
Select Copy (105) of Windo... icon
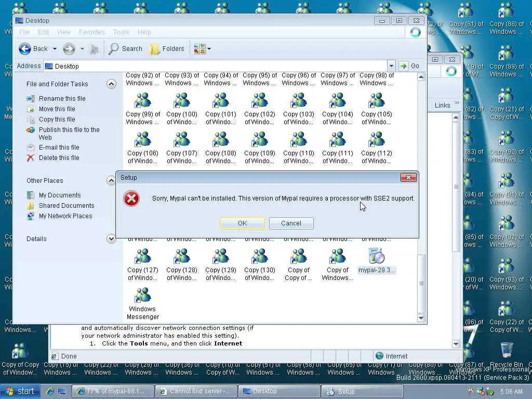pyautogui.click(x=376, y=109)
